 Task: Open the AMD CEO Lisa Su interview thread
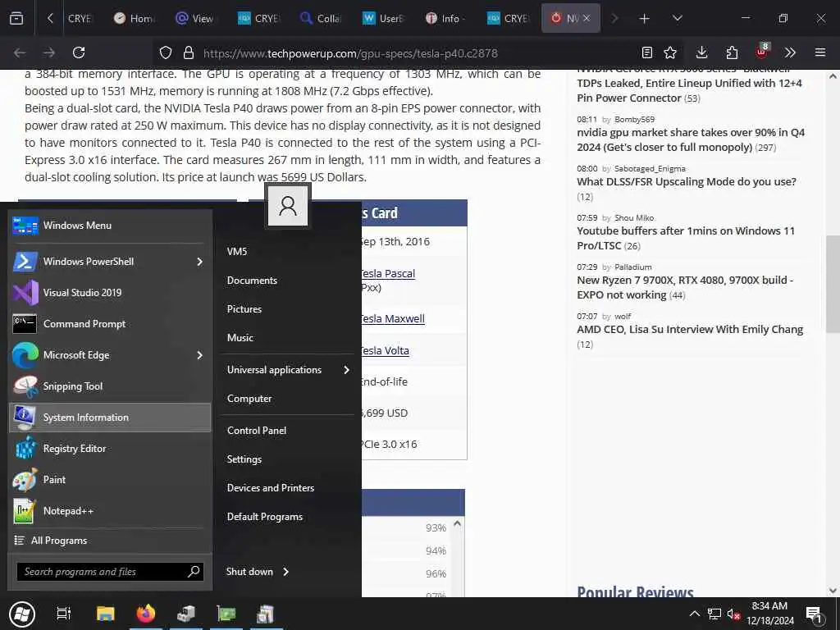coord(690,329)
